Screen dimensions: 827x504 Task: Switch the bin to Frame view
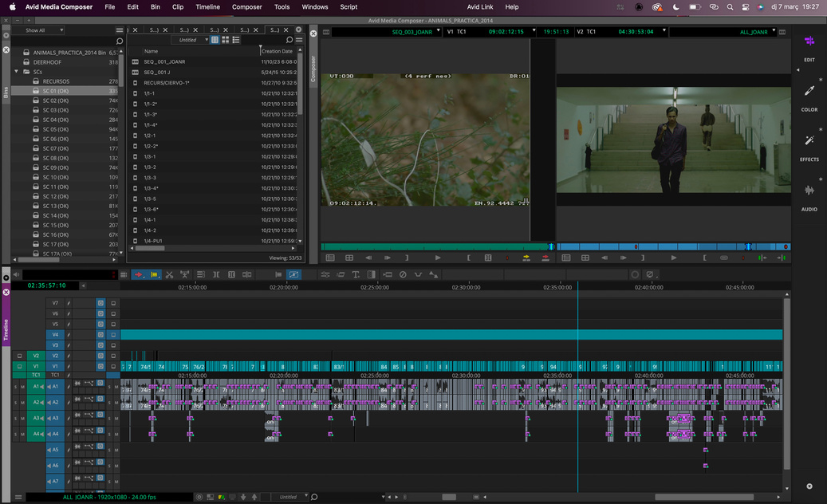click(x=225, y=40)
